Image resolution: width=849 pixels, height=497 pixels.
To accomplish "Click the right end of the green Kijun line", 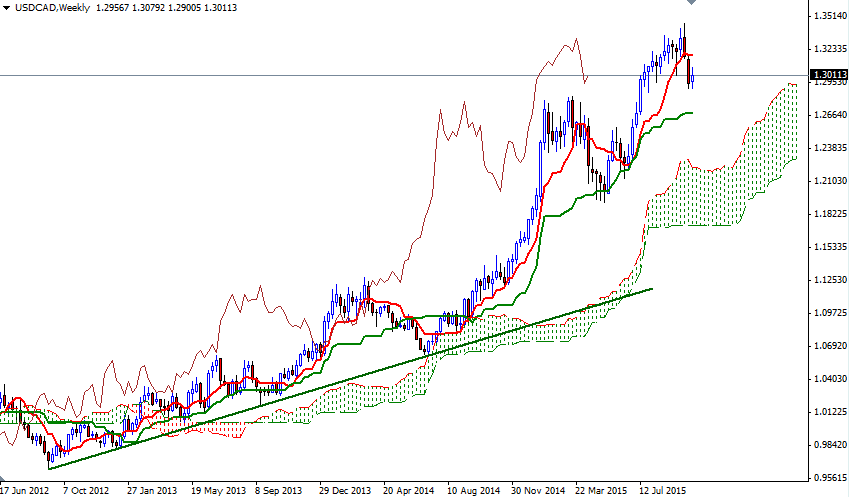I will click(691, 113).
